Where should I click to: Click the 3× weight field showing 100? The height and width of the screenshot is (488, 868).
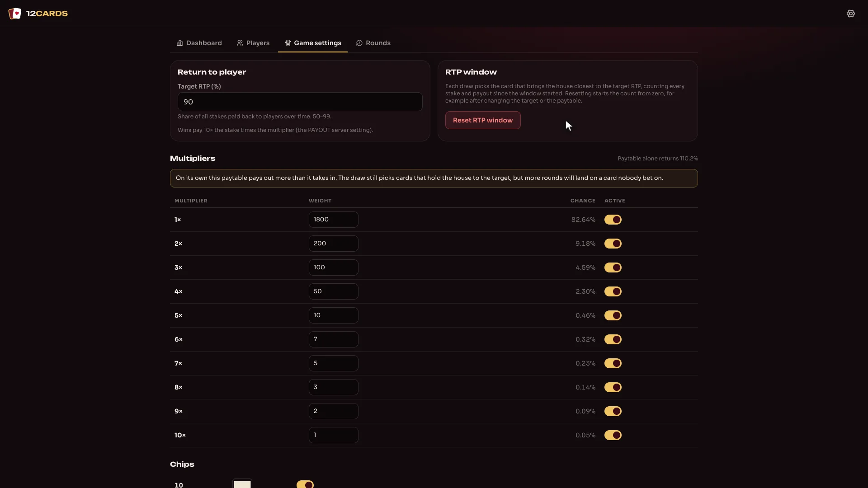334,267
